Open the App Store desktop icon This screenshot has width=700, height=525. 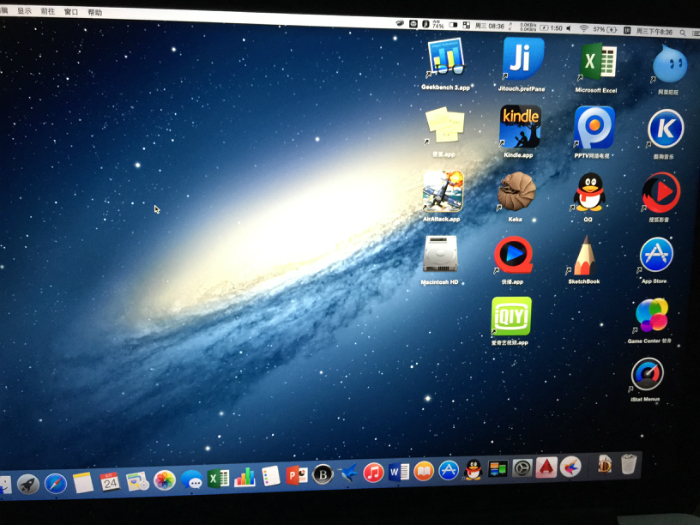click(655, 255)
